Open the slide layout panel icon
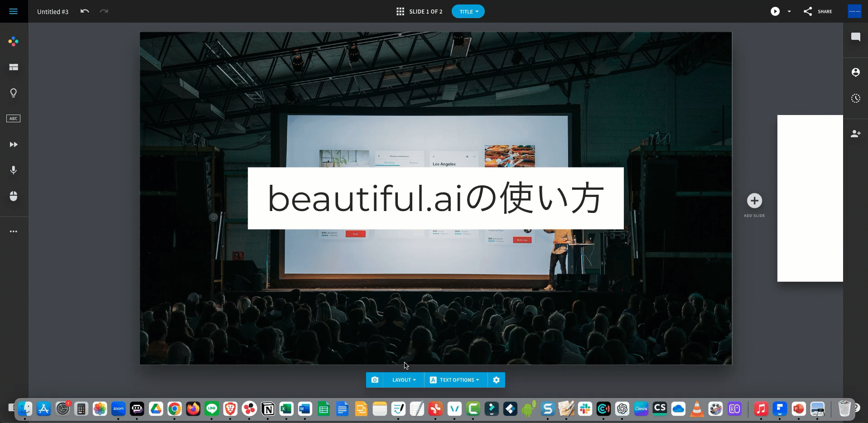Image resolution: width=868 pixels, height=423 pixels. [x=14, y=67]
